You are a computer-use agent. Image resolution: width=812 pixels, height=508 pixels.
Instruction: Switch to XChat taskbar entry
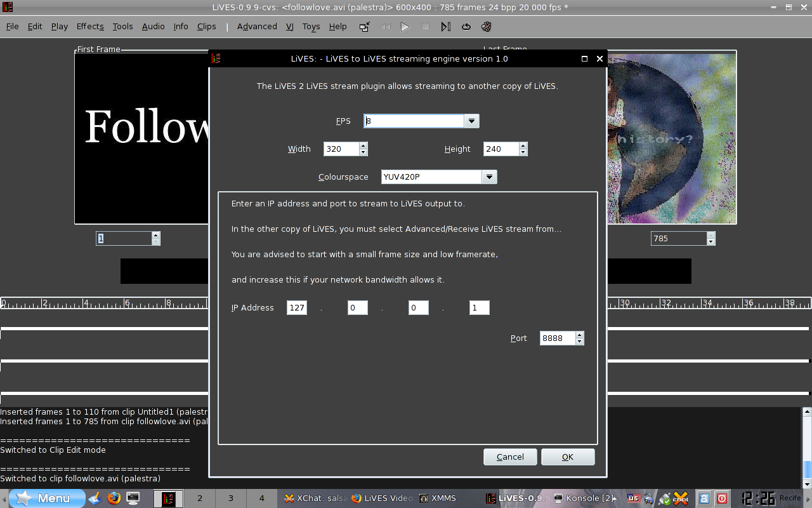click(x=315, y=498)
